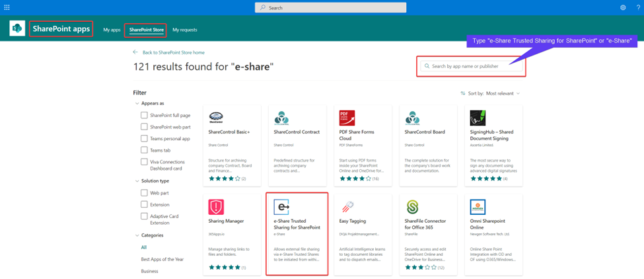Open the app launcher waffle icon
This screenshot has width=644, height=279.
[7, 7]
